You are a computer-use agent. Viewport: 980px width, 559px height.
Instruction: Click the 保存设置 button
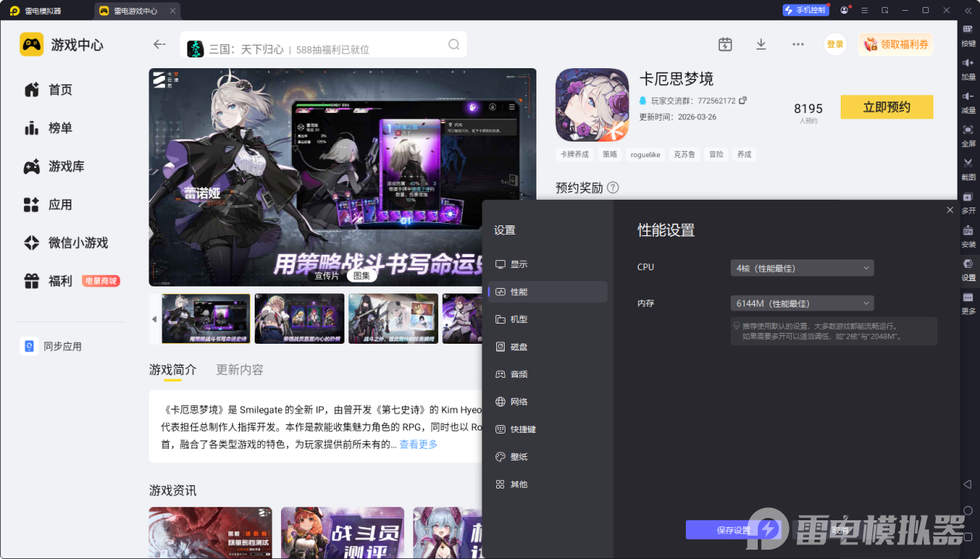(733, 530)
